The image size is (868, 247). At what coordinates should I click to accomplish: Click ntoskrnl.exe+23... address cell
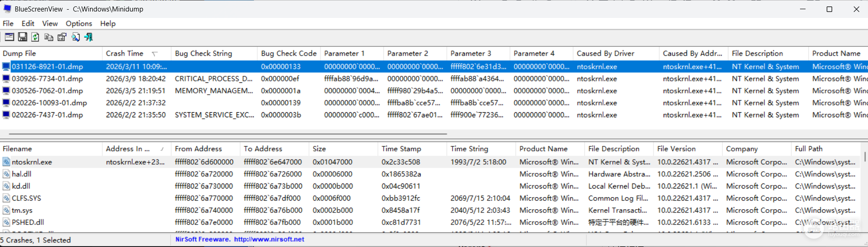[x=135, y=162]
